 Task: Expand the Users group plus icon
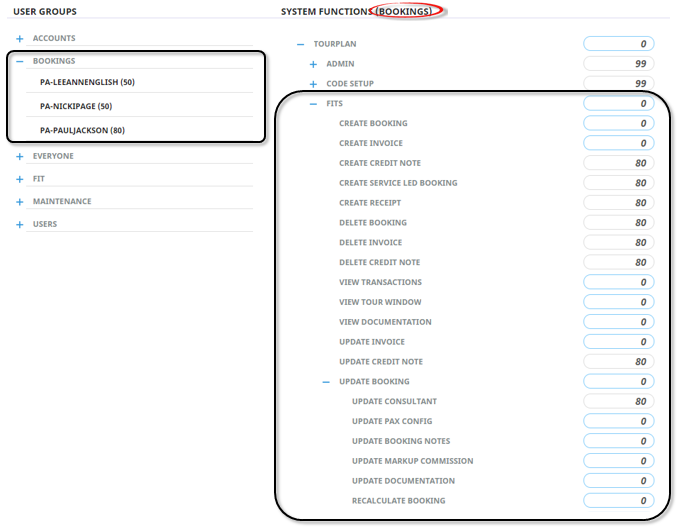pyautogui.click(x=20, y=225)
